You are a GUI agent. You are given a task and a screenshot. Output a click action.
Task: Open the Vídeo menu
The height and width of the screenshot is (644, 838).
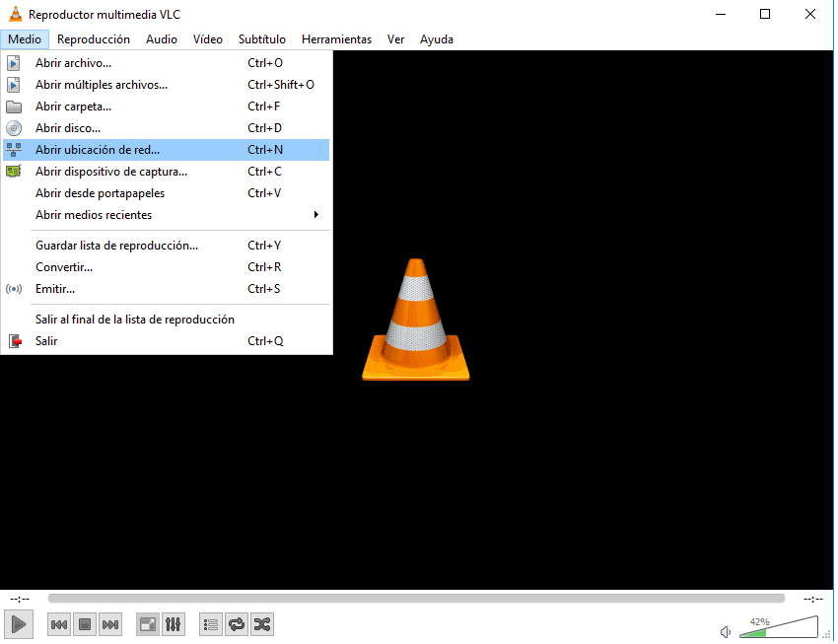(208, 39)
